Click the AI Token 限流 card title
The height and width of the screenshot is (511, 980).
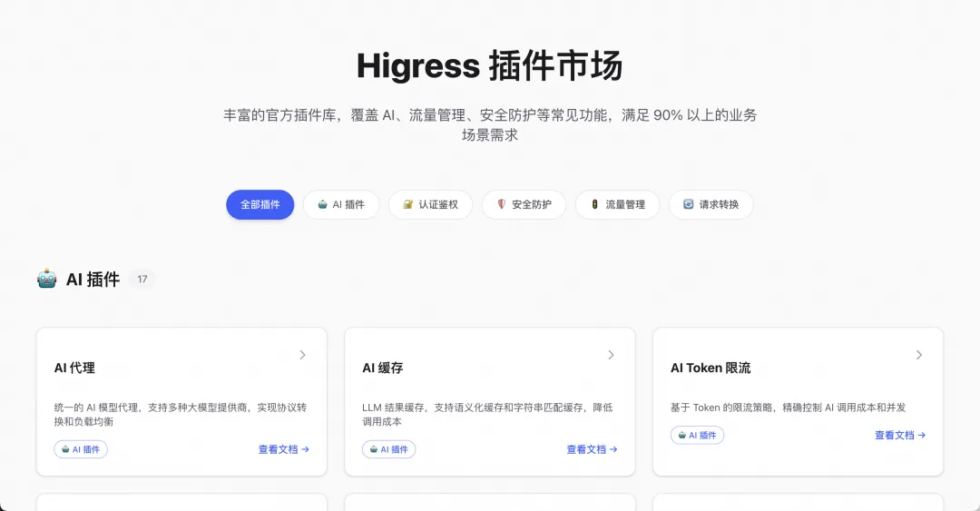point(710,368)
